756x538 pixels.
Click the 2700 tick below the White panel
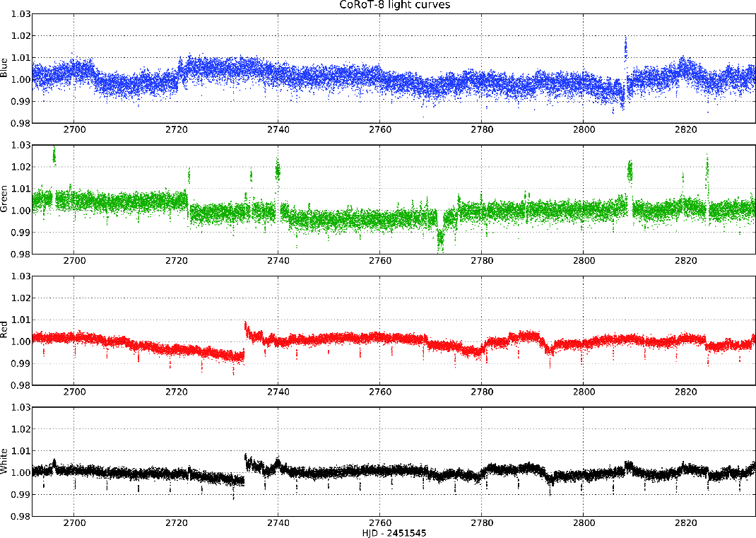coord(74,523)
